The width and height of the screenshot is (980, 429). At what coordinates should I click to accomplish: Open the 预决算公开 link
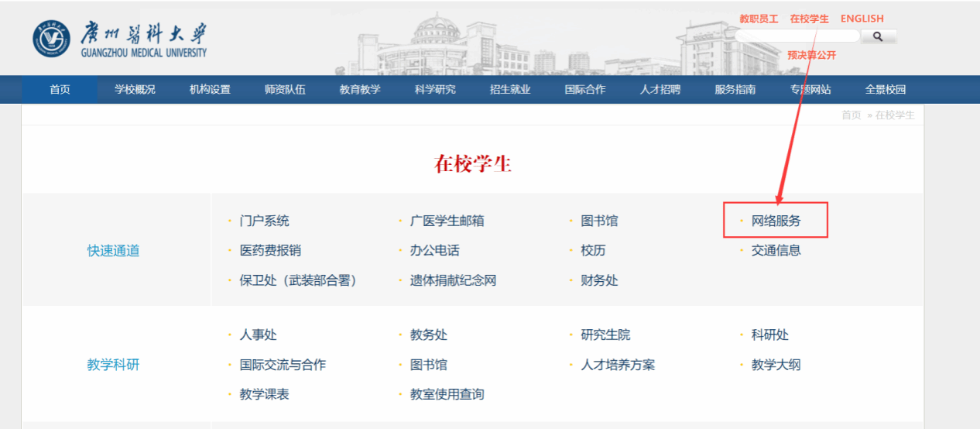pos(812,55)
